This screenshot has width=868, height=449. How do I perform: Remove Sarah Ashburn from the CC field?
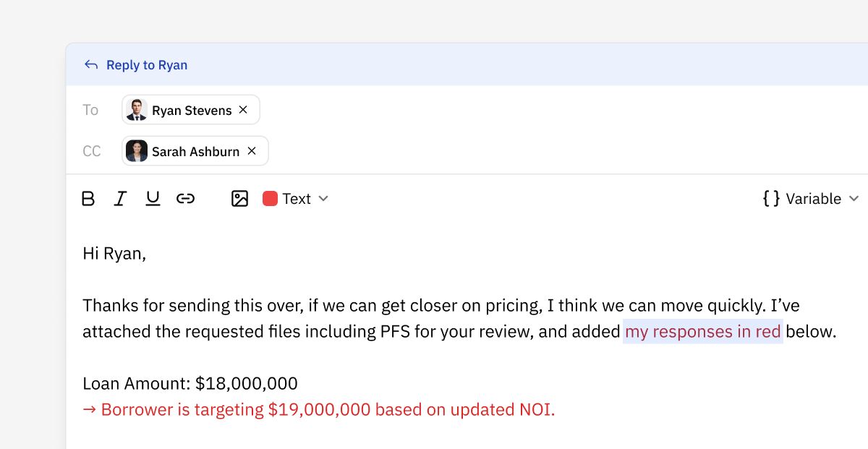point(251,151)
